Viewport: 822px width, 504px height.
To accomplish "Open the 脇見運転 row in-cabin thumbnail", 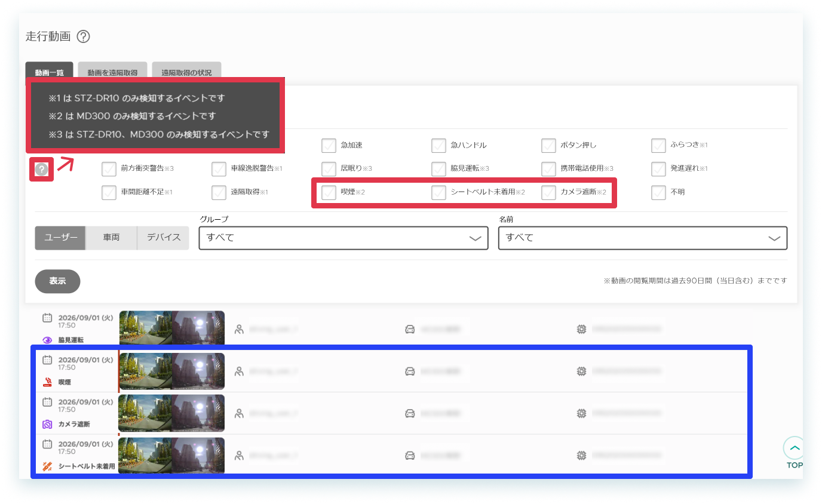I will pyautogui.click(x=198, y=328).
